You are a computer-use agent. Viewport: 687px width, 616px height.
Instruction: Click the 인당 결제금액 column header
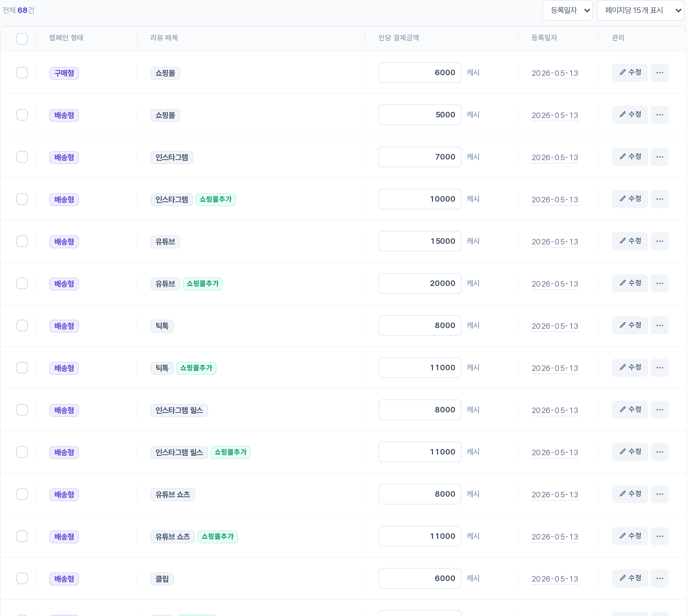(399, 38)
